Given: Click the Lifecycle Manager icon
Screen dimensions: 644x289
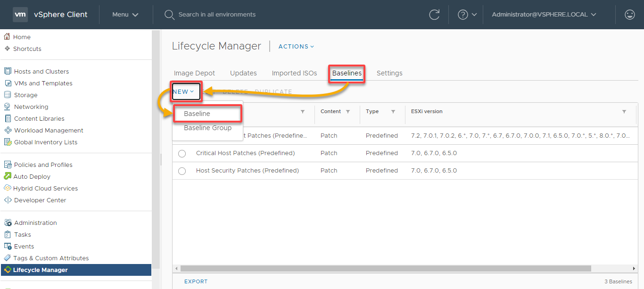Looking at the screenshot, I should pos(8,270).
